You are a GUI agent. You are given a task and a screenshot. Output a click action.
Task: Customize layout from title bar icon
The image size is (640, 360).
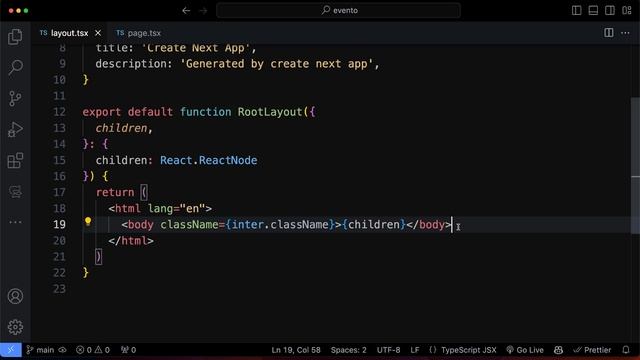(x=627, y=11)
